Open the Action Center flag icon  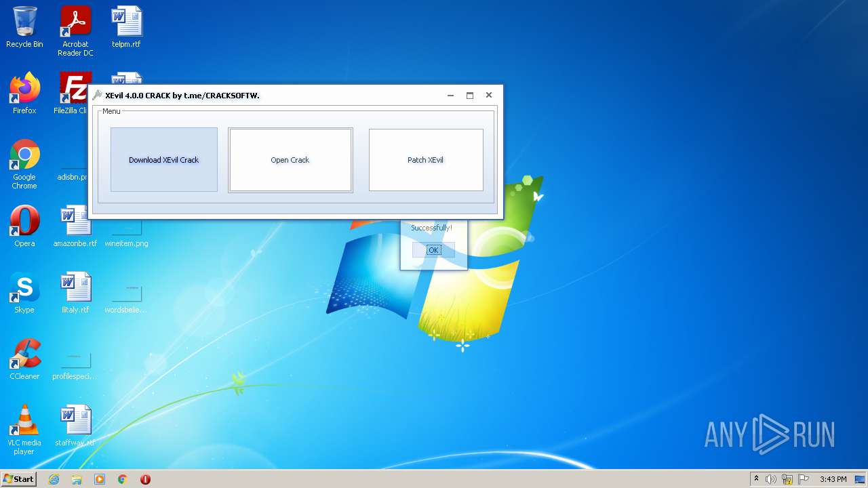coord(804,479)
